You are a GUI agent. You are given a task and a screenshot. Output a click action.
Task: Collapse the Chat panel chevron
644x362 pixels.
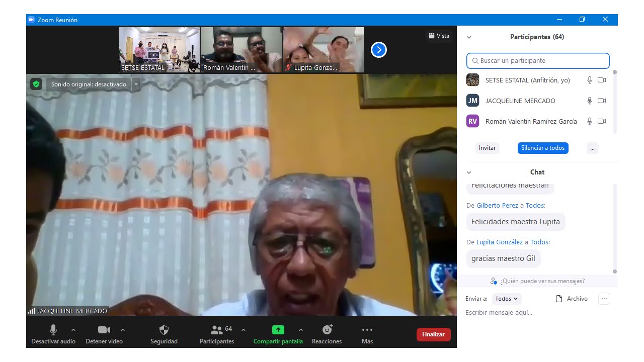pos(469,172)
